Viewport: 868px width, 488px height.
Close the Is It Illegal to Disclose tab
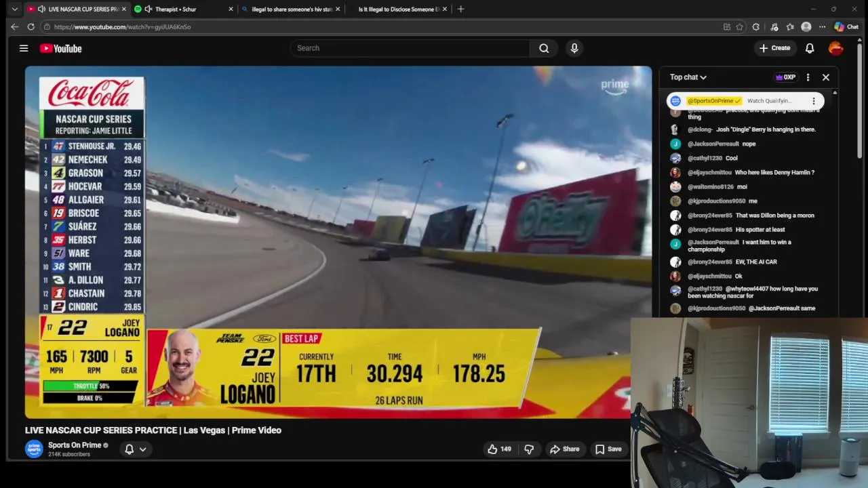coord(445,9)
